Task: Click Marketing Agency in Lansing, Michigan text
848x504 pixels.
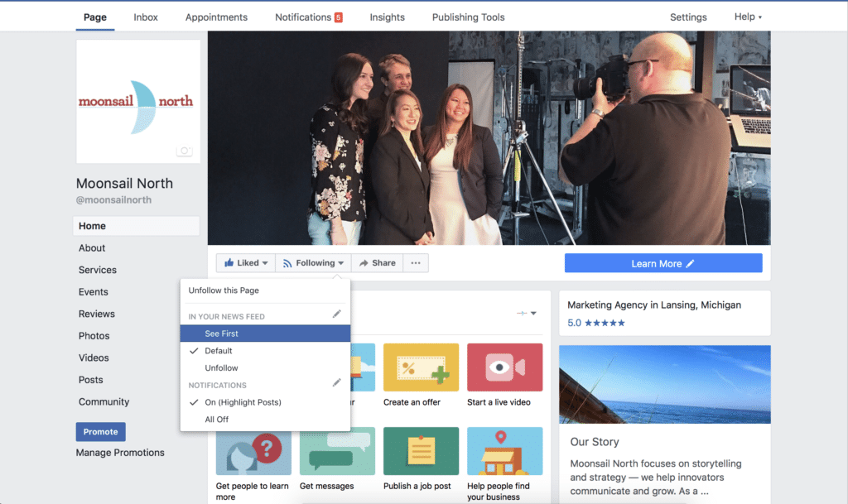Action: click(x=654, y=305)
